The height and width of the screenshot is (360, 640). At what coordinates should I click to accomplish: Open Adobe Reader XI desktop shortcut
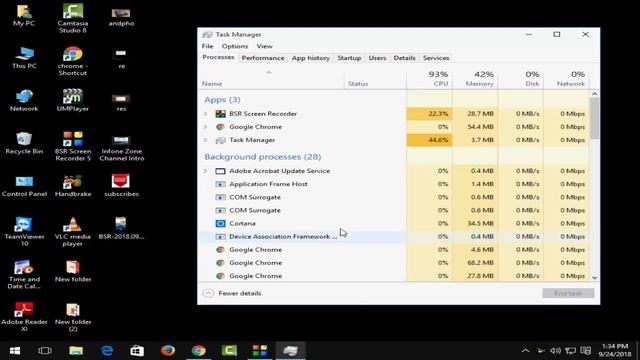[24, 317]
